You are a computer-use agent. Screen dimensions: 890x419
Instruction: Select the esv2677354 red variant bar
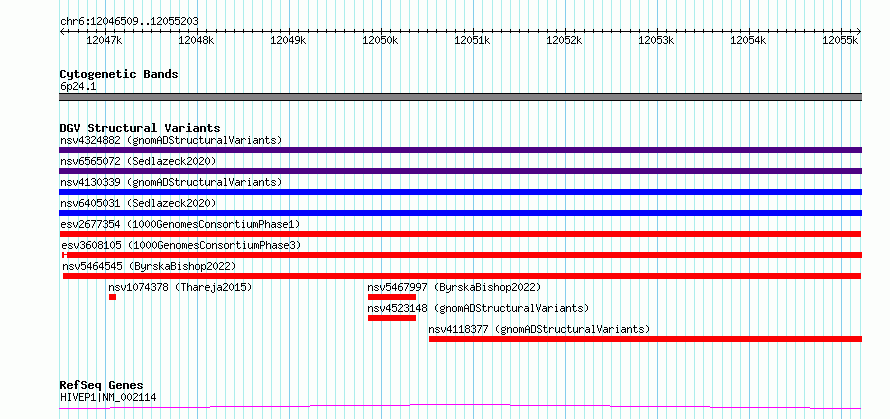460,234
